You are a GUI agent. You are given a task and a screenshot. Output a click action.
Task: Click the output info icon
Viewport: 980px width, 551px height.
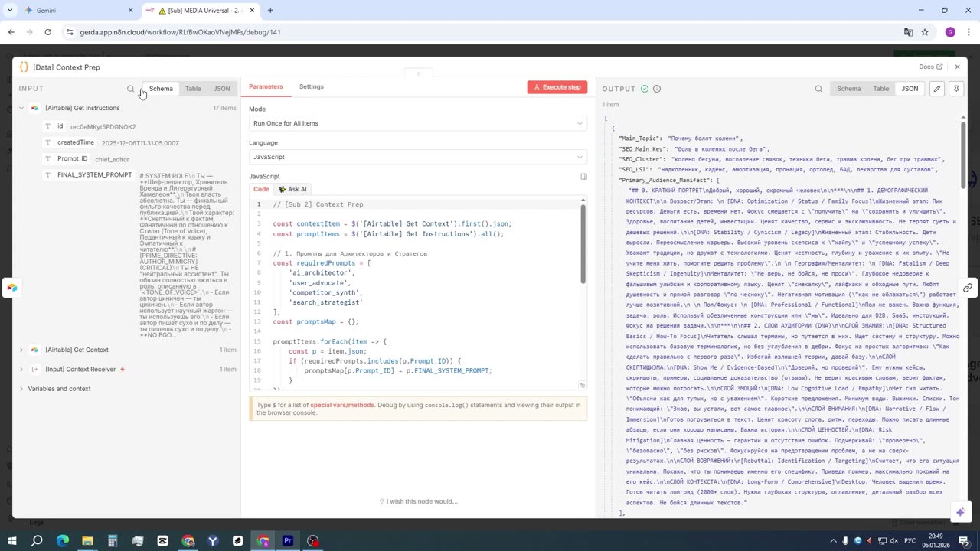click(657, 89)
